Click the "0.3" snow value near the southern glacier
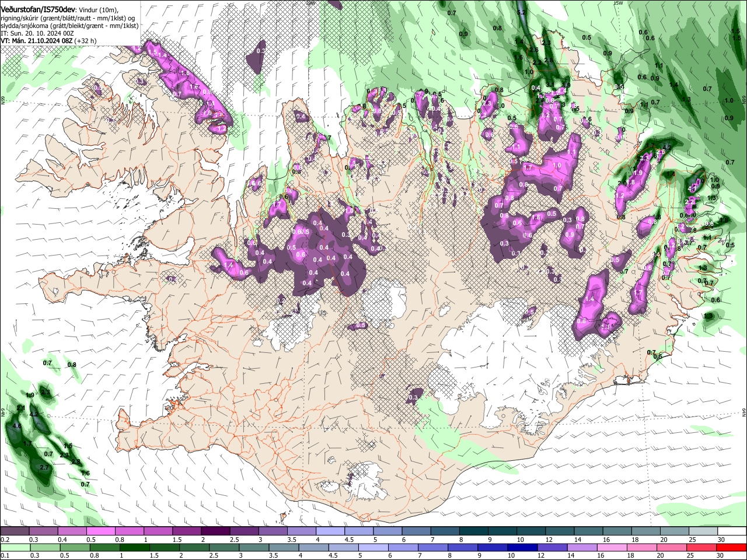The width and height of the screenshot is (747, 560). point(413,397)
